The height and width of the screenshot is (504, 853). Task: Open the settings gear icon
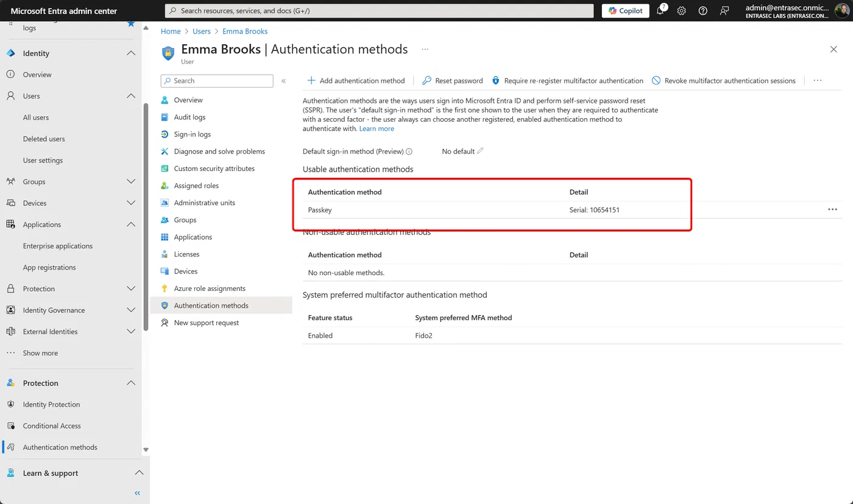[682, 11]
